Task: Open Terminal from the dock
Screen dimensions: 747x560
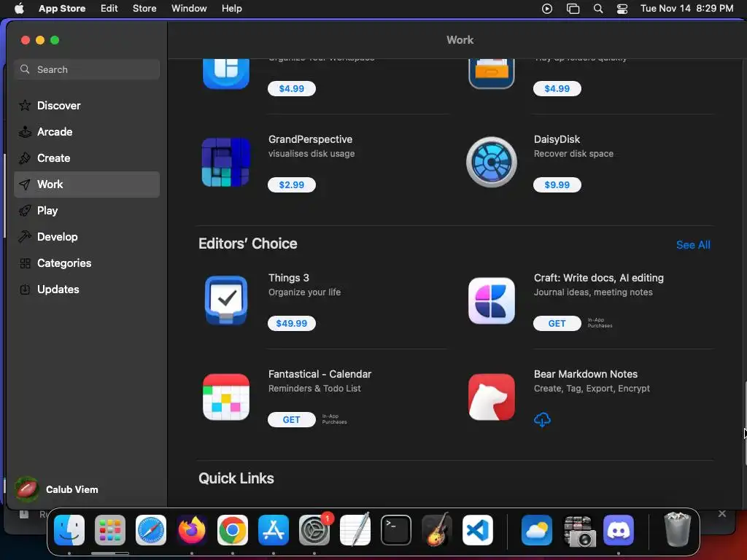Action: (396, 530)
